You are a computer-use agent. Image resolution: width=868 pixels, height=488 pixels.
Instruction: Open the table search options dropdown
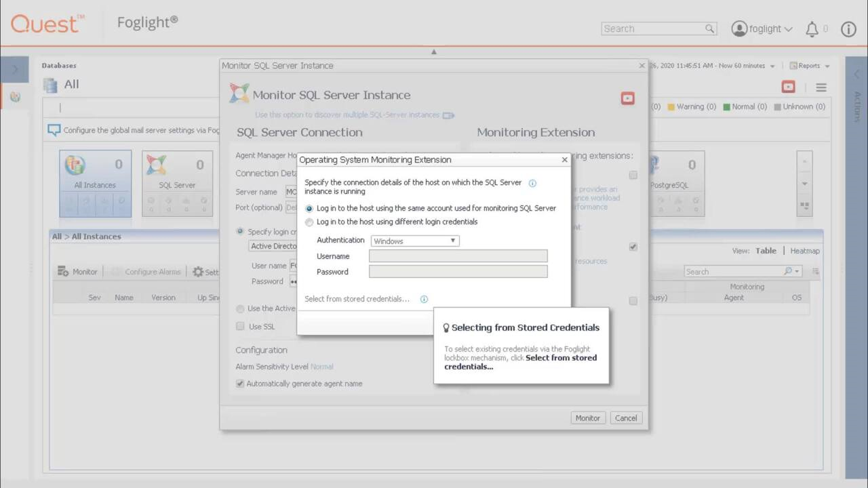[x=797, y=271]
